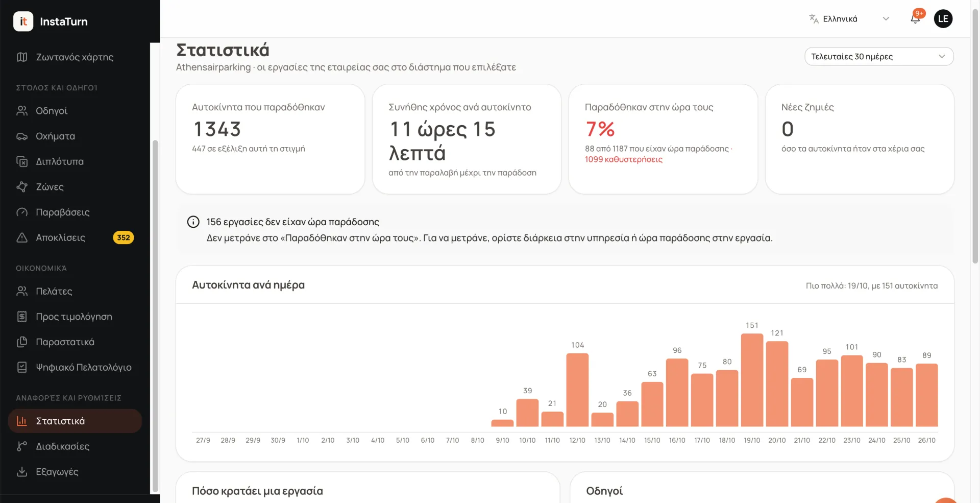This screenshot has width=980, height=503.
Task: Open notifications bell with 9+ badge
Action: 916,19
